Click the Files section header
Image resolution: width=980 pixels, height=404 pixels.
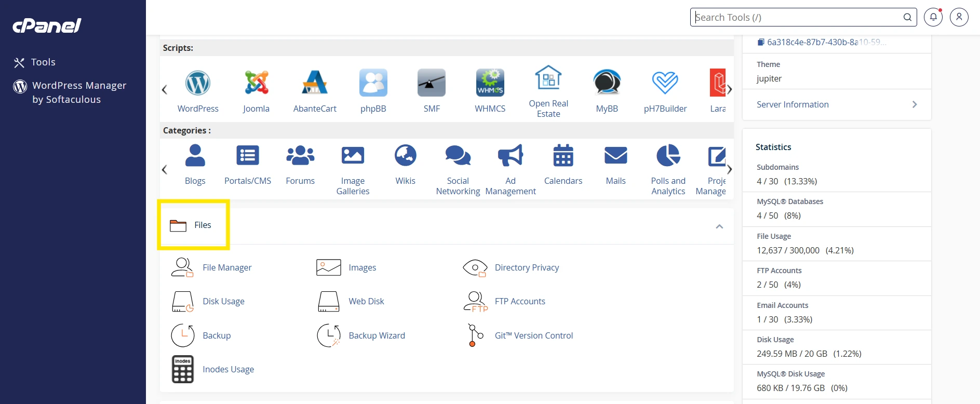coord(447,225)
